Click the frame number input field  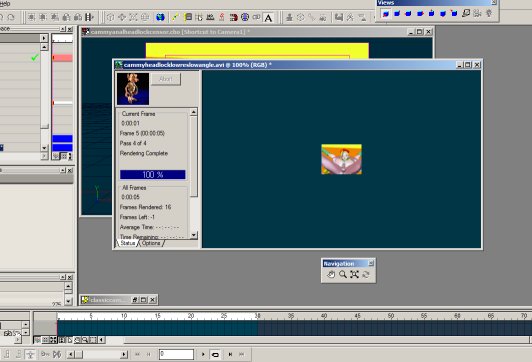pos(176,354)
